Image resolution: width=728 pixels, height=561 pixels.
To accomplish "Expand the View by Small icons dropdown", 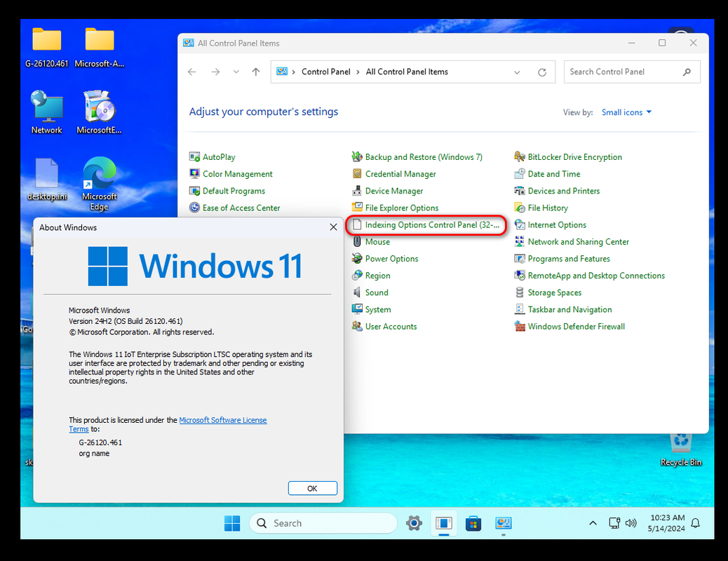I will pyautogui.click(x=626, y=112).
